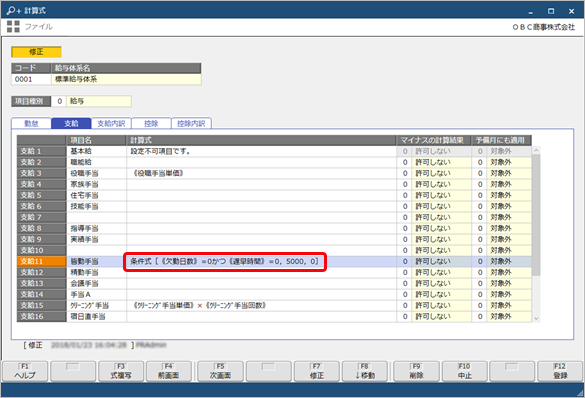
Task: Click the F8 移動 button
Action: coord(365,371)
